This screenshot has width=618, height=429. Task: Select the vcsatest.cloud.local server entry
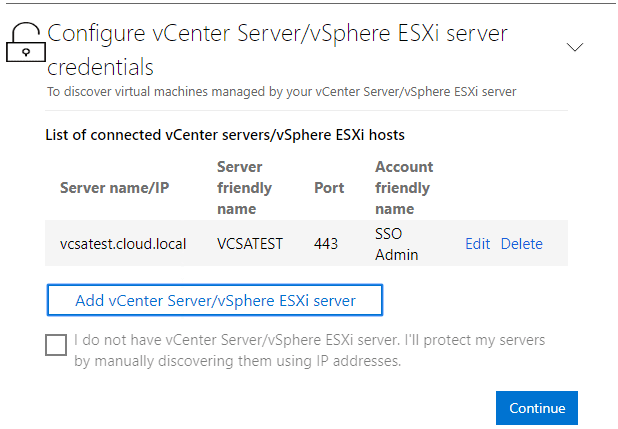pyautogui.click(x=122, y=244)
